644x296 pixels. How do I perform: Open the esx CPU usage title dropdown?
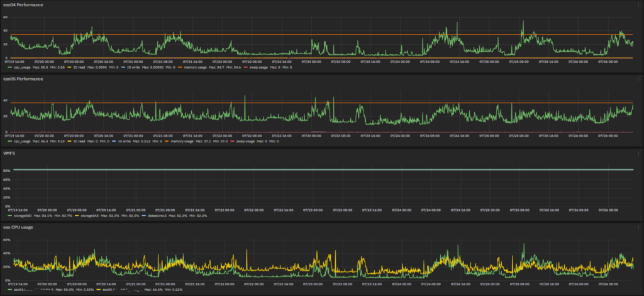point(18,227)
